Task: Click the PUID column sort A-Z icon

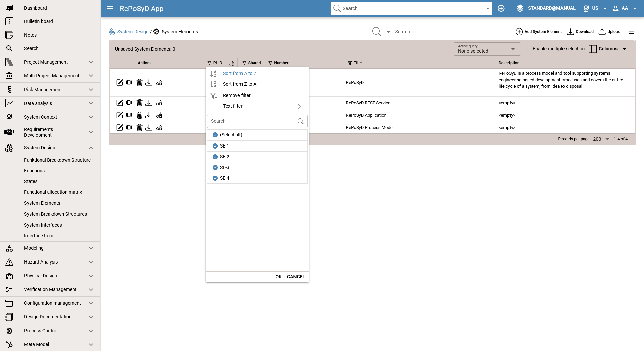Action: click(231, 63)
